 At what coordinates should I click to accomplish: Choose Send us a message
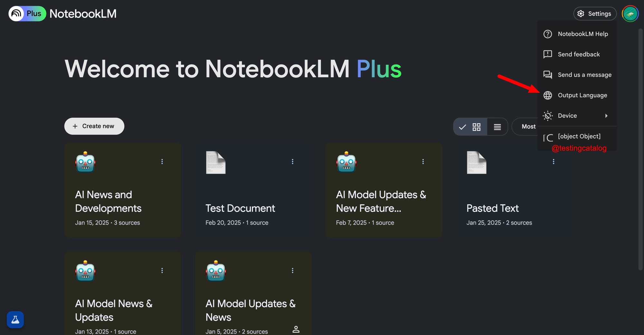pos(577,75)
